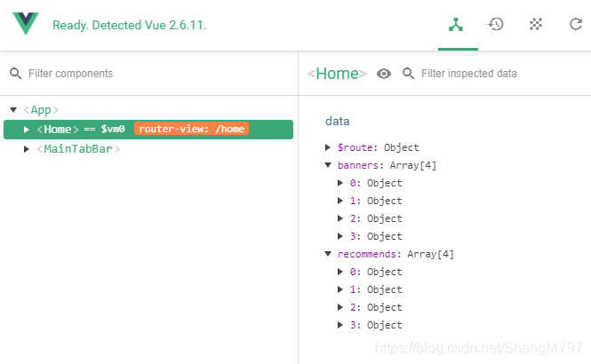
Task: Collapse the banners array
Action: [328, 165]
